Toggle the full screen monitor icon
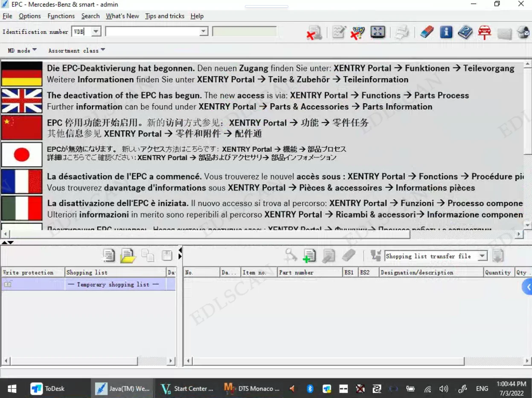This screenshot has height=398, width=532. pyautogui.click(x=378, y=32)
